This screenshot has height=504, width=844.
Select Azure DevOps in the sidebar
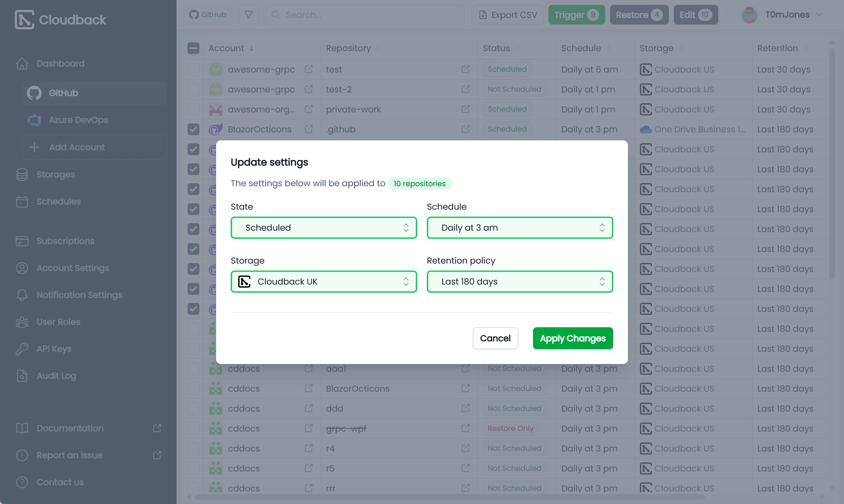point(78,120)
